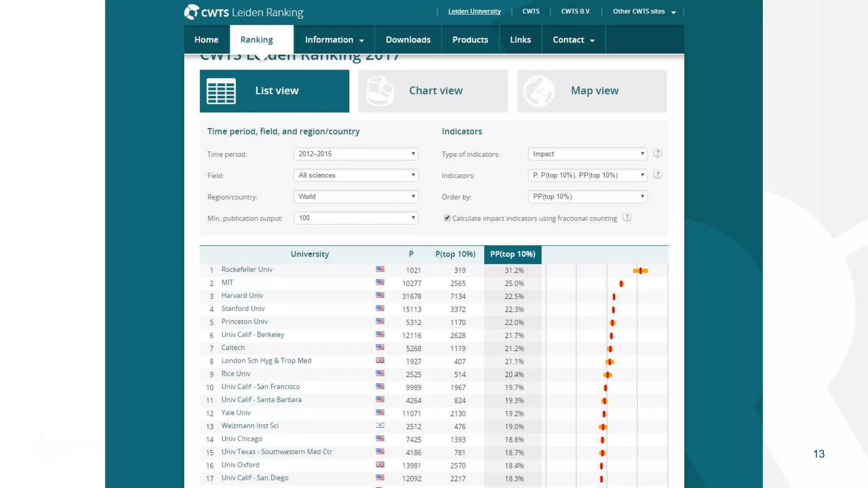Click help icon beside Type of indicators
The image size is (868, 488).
pos(657,153)
